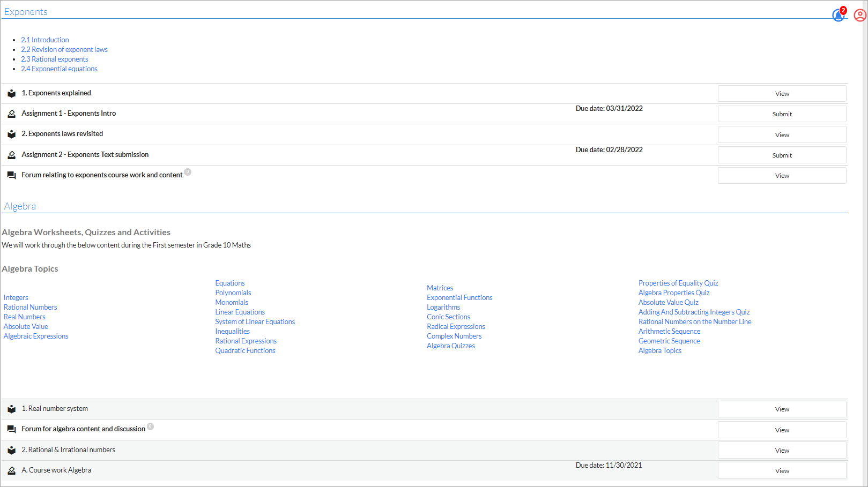Open the Exponential Functions link

coord(459,298)
